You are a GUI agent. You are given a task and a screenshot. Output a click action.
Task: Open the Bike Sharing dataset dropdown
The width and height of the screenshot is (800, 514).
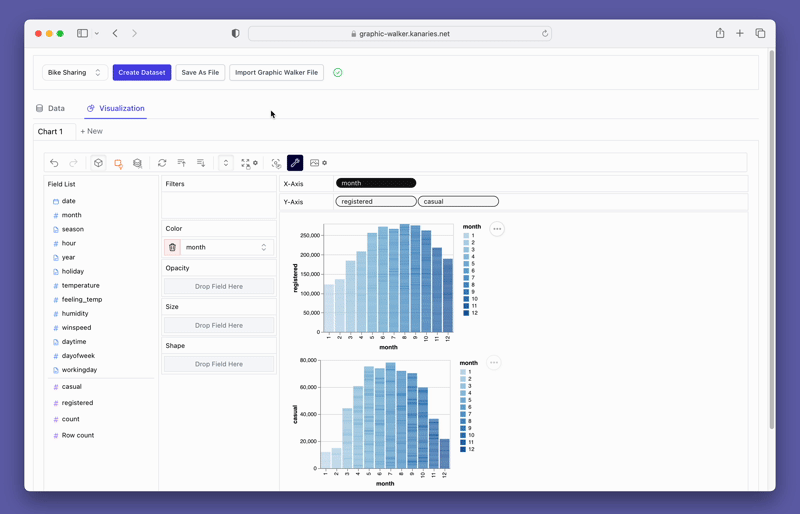point(74,73)
